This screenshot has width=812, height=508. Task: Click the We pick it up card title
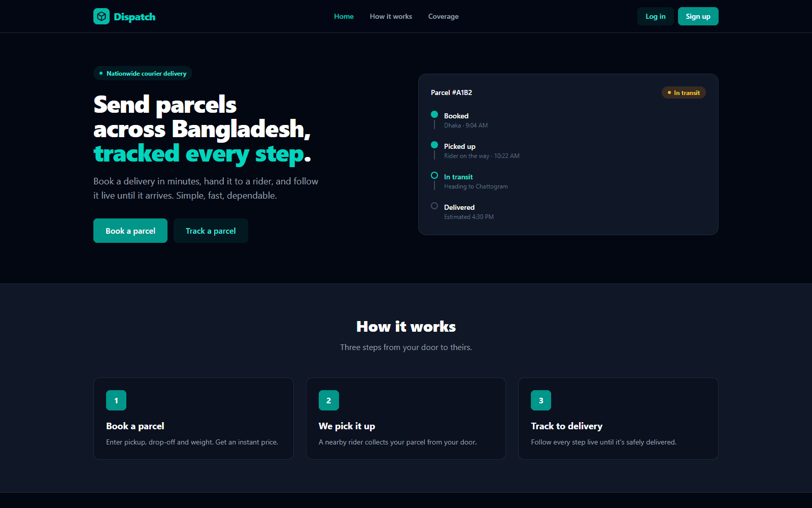pyautogui.click(x=347, y=426)
